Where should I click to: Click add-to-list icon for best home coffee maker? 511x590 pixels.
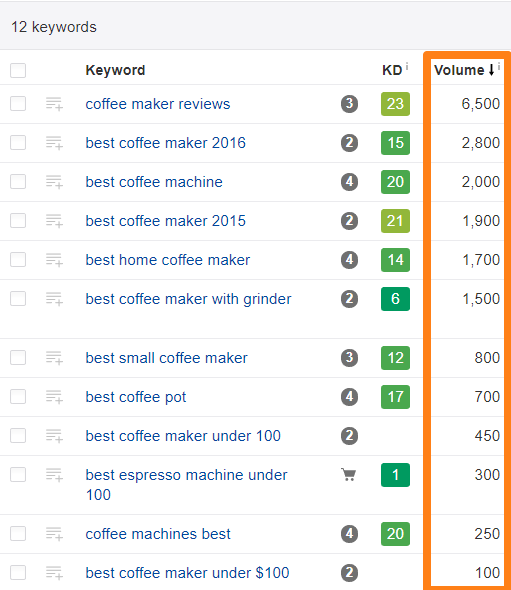pyautogui.click(x=54, y=260)
